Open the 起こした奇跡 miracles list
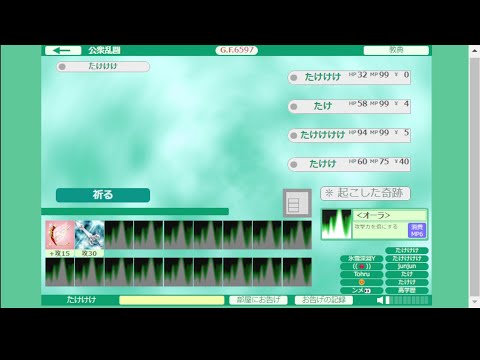 point(365,193)
